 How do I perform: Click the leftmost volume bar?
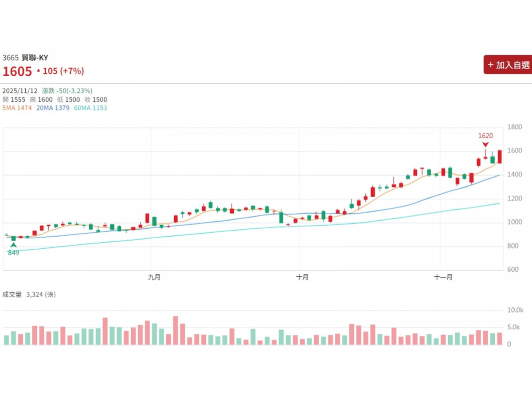(6, 340)
